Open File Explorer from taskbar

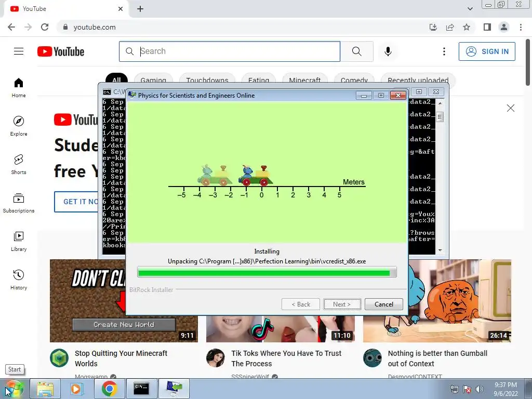pos(45,389)
